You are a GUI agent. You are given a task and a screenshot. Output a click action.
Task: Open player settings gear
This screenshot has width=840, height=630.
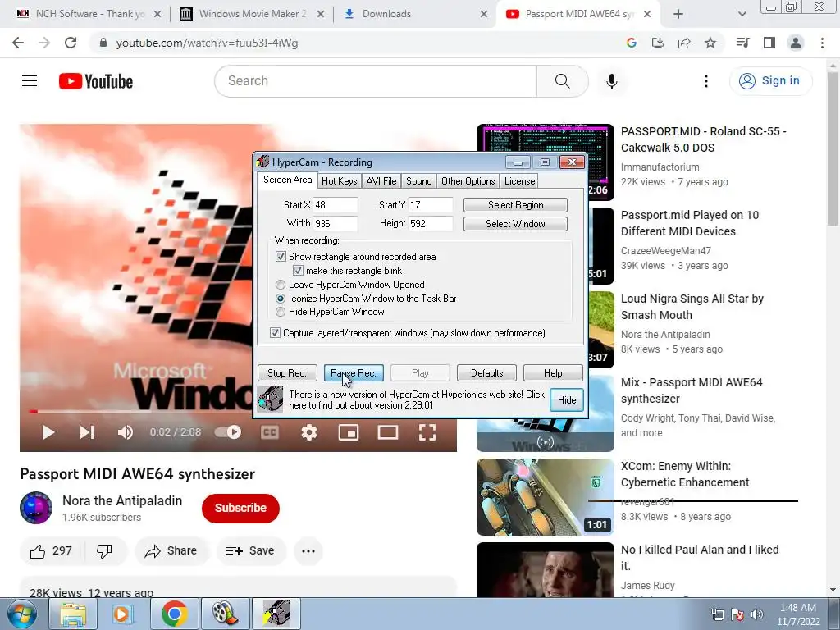pyautogui.click(x=309, y=432)
